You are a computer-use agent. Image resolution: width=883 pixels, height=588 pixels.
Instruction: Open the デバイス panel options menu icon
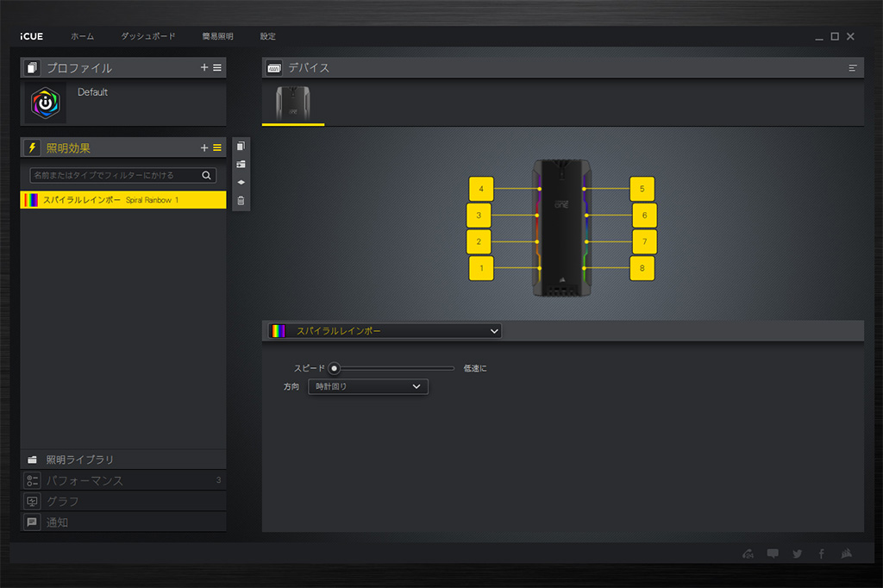(x=853, y=68)
